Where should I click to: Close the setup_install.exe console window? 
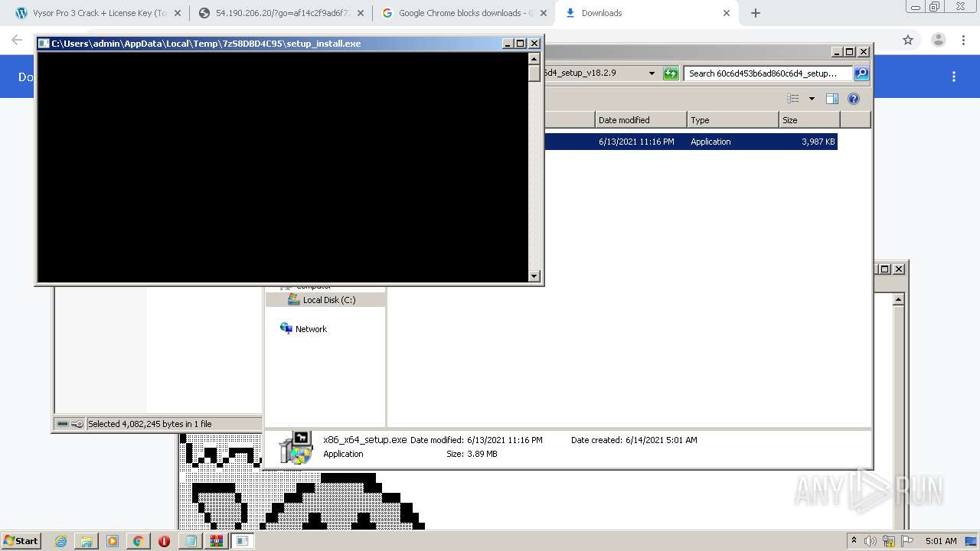pos(534,44)
